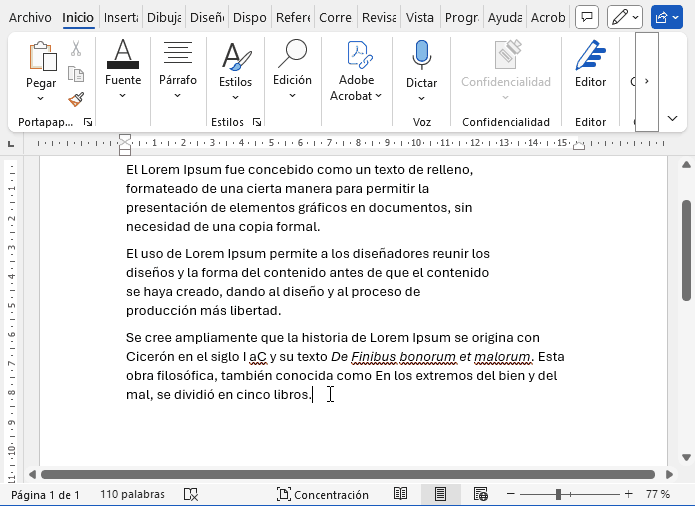The width and height of the screenshot is (695, 506).
Task: Click the Copiar formato paintbrush icon
Action: [76, 99]
